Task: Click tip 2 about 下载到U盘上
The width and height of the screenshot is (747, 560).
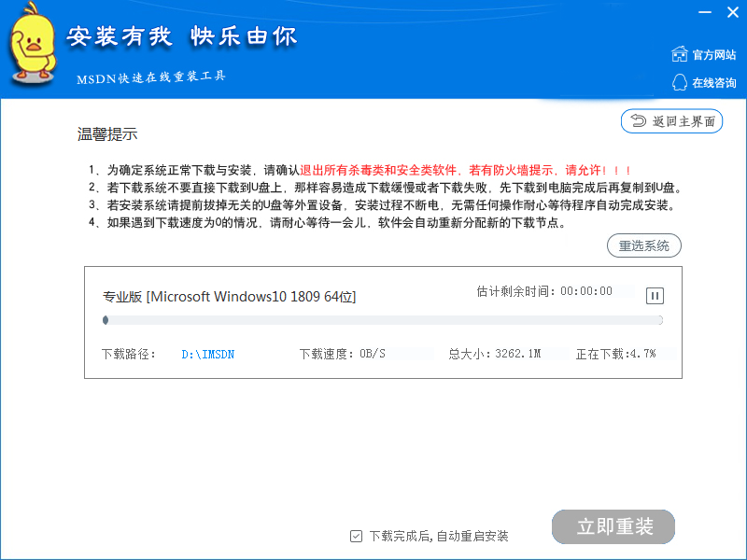Action: [385, 188]
